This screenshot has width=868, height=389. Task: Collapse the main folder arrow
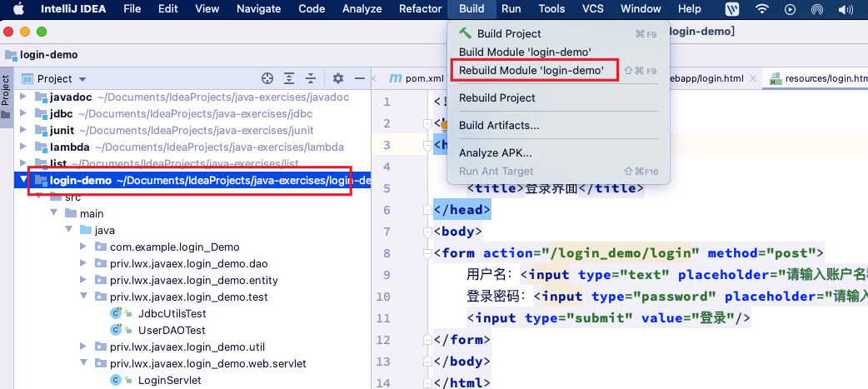pyautogui.click(x=53, y=213)
